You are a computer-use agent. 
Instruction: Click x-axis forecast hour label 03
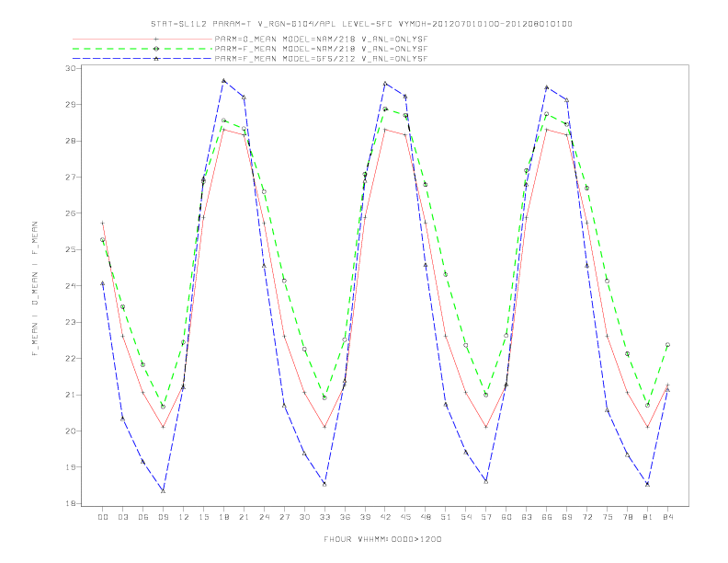(x=122, y=517)
